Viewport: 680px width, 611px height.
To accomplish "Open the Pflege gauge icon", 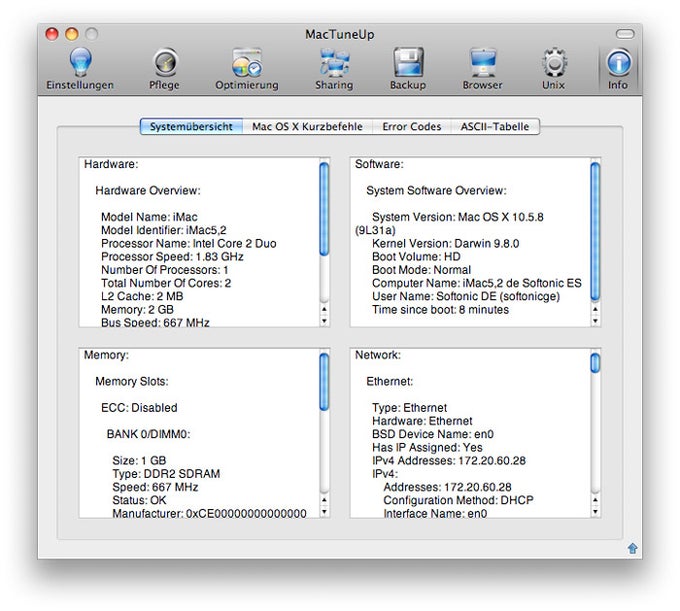I will 165,62.
